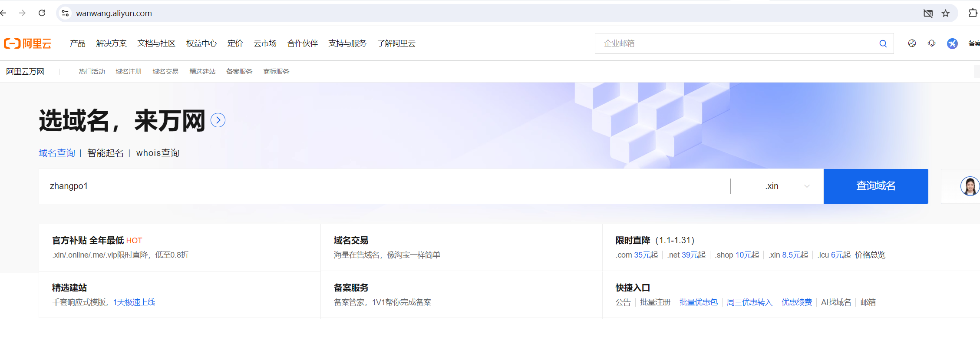Click the 查询域名 button

(x=876, y=186)
